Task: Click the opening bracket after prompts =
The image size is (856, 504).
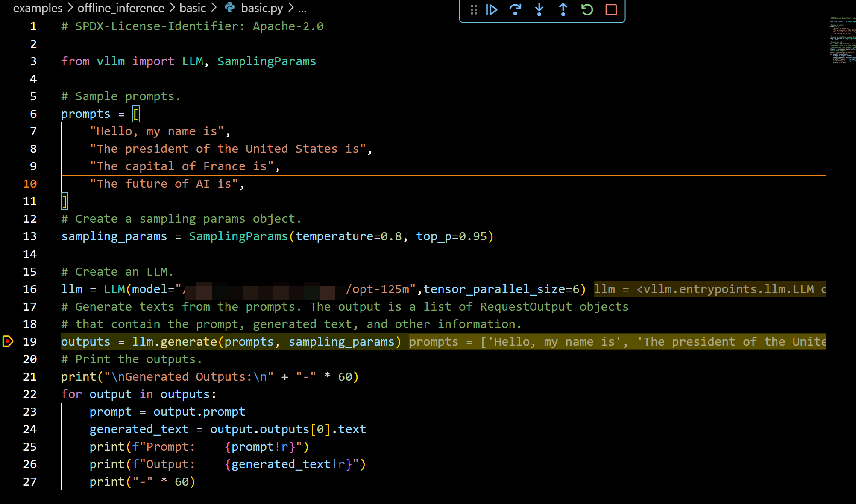Action: pos(136,114)
